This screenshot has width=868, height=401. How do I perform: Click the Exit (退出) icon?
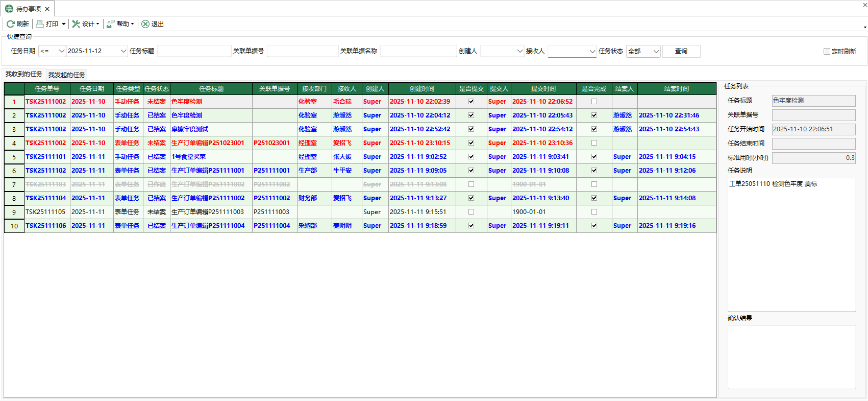[x=145, y=24]
